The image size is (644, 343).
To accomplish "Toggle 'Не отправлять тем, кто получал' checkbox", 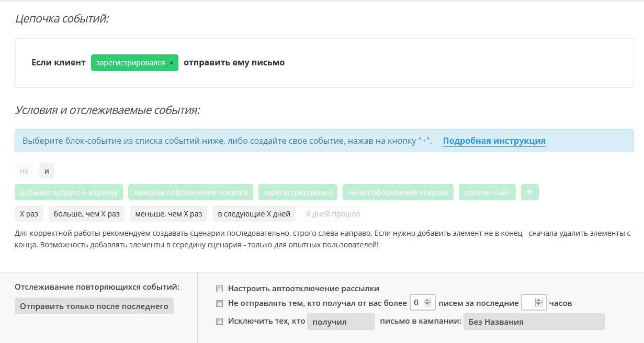I will [x=220, y=303].
